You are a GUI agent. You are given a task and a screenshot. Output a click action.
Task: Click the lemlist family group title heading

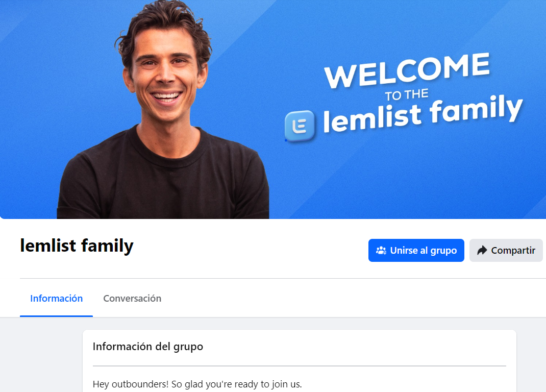tap(77, 246)
